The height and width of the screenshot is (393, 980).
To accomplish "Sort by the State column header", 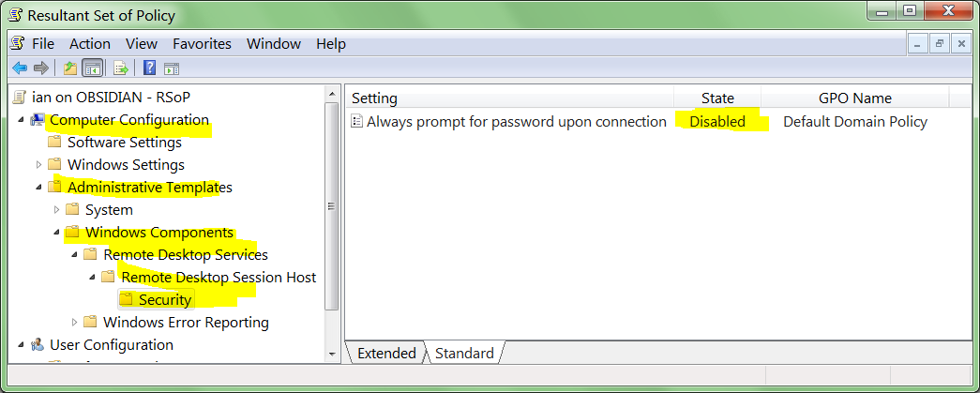I will (717, 98).
